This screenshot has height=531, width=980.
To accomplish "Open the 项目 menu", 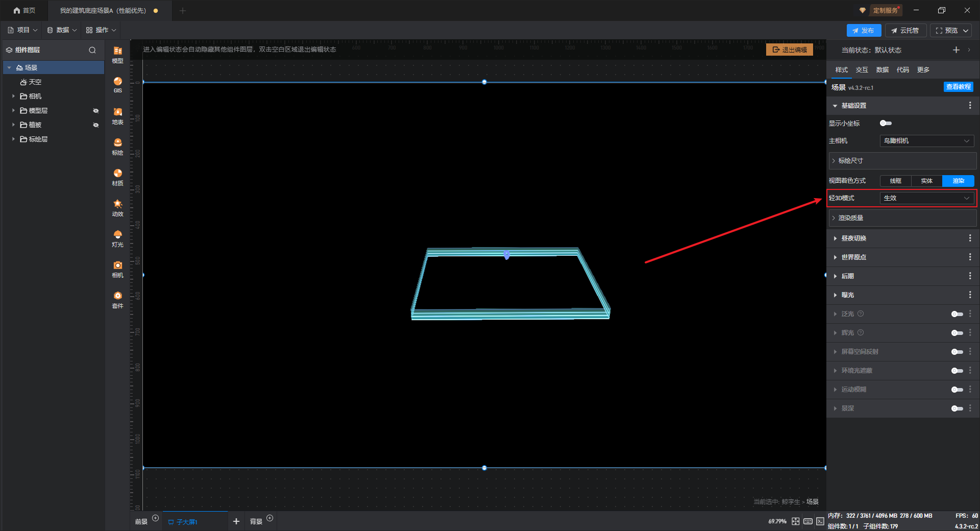I will pyautogui.click(x=22, y=30).
